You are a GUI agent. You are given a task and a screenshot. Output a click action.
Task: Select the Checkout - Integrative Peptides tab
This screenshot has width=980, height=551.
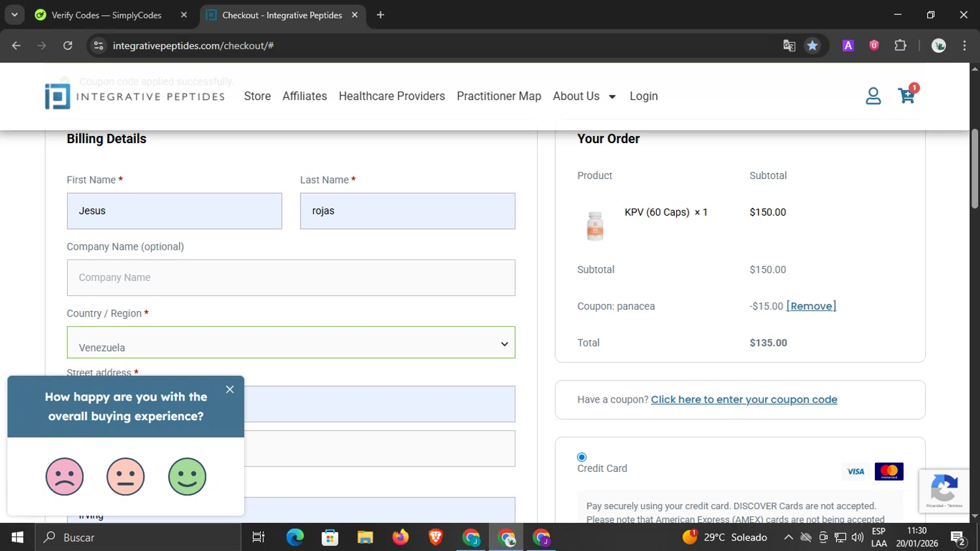coord(282,15)
